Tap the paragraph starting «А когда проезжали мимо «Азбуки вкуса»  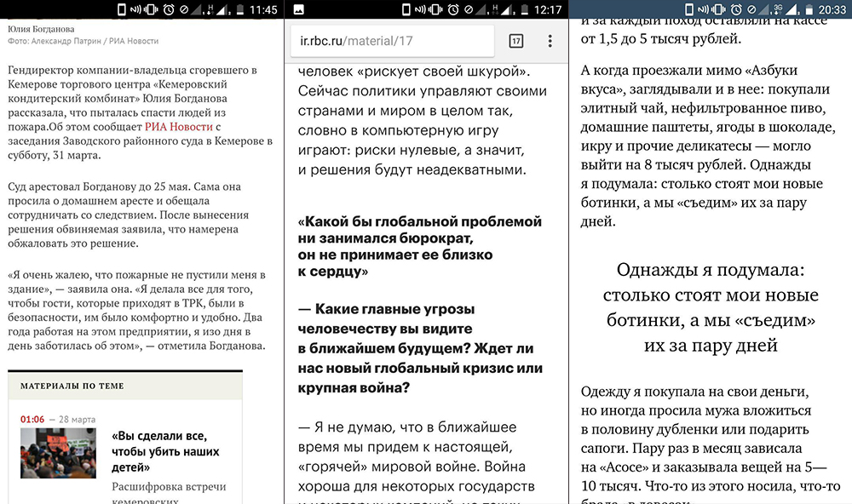pos(707,146)
